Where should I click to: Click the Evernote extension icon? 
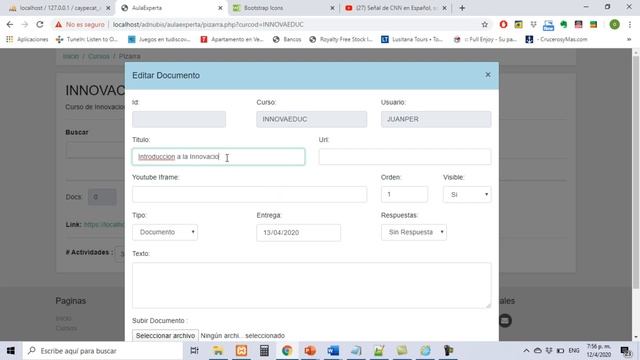click(x=564, y=24)
